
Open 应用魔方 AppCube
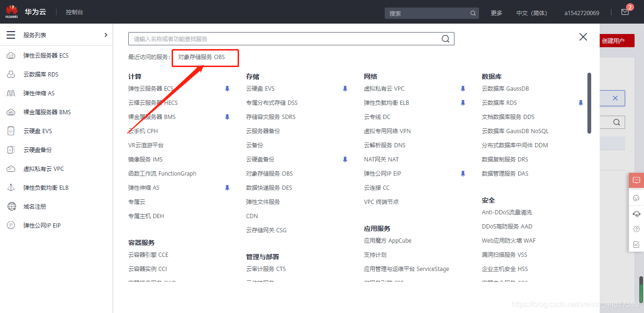pos(388,241)
